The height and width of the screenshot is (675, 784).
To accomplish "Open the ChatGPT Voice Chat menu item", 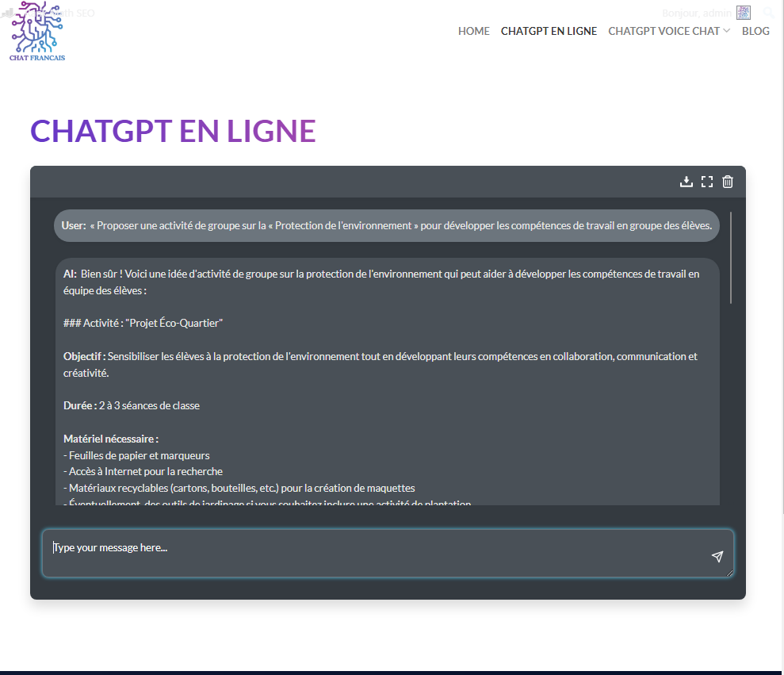I will click(x=664, y=31).
